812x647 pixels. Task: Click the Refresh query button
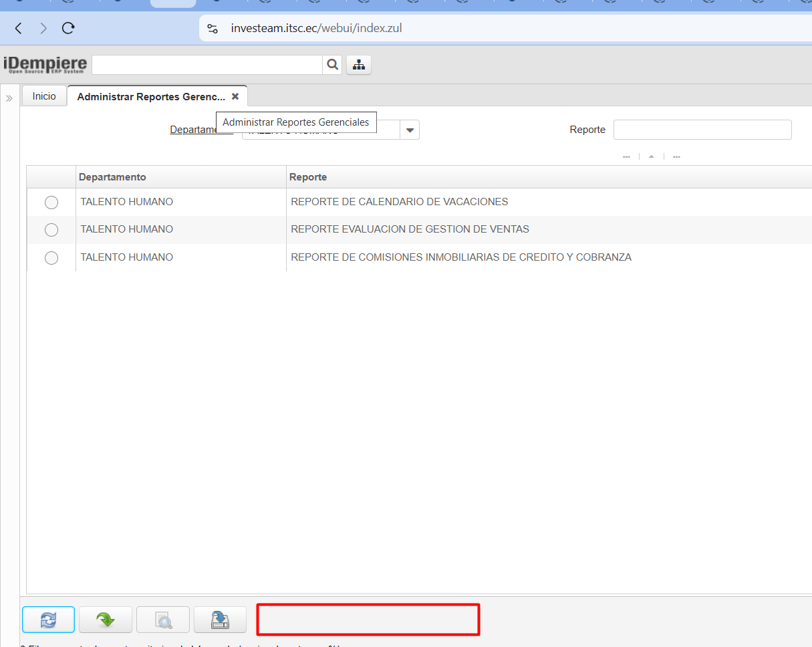coord(49,620)
